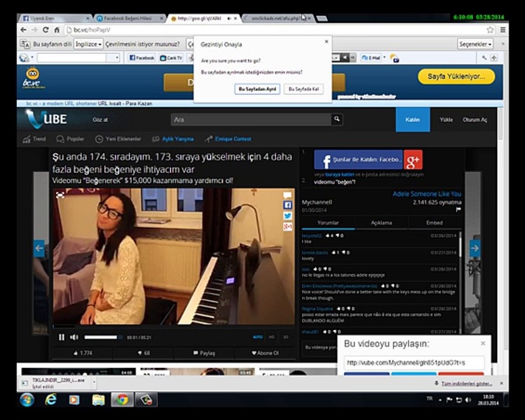This screenshot has height=420, width=525.
Task: Mute the video with the speaker icon
Action: [74, 337]
